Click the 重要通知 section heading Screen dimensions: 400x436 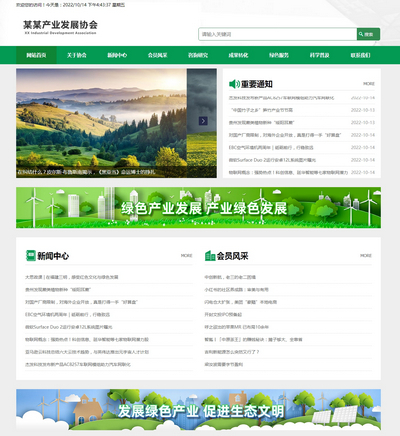coord(257,84)
